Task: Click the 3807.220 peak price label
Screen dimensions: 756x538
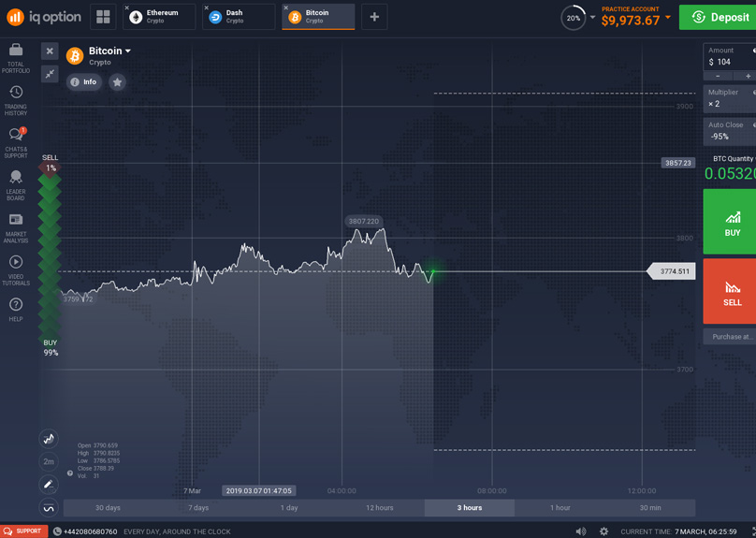Action: 364,221
